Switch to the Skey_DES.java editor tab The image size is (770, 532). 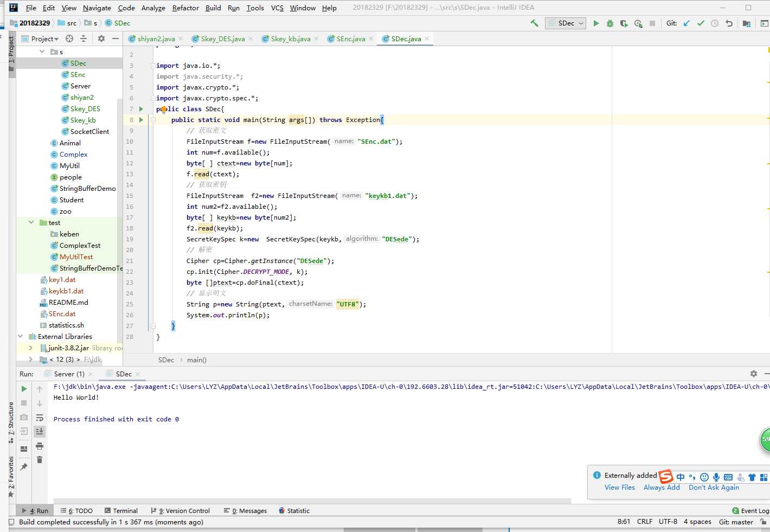[x=222, y=39]
